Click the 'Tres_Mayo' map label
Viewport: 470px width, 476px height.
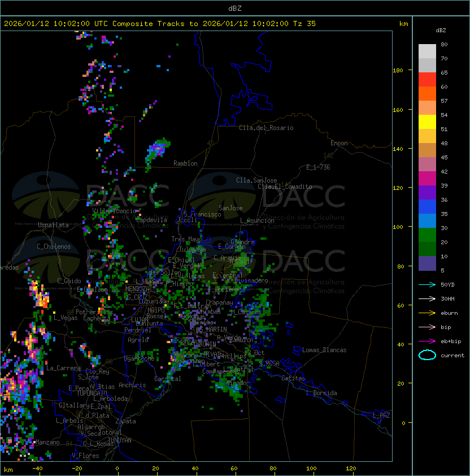186,239
